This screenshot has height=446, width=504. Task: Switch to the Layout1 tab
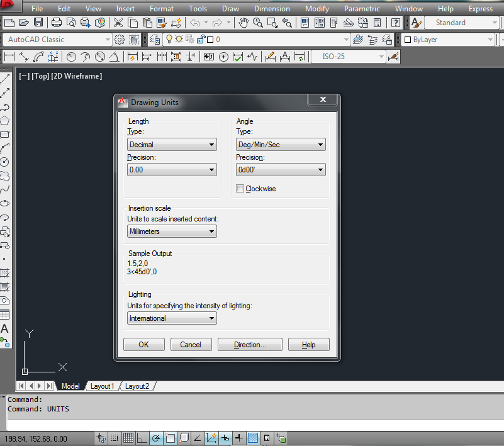(102, 386)
